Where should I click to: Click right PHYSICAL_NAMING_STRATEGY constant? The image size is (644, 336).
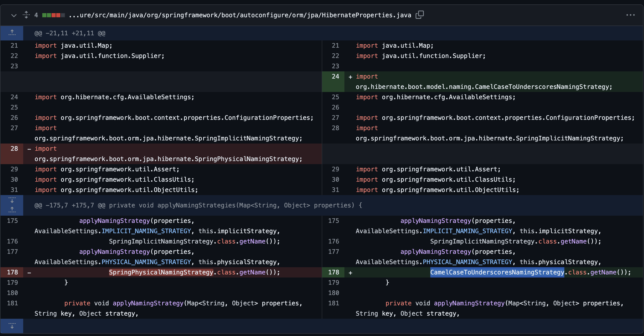[x=467, y=262]
